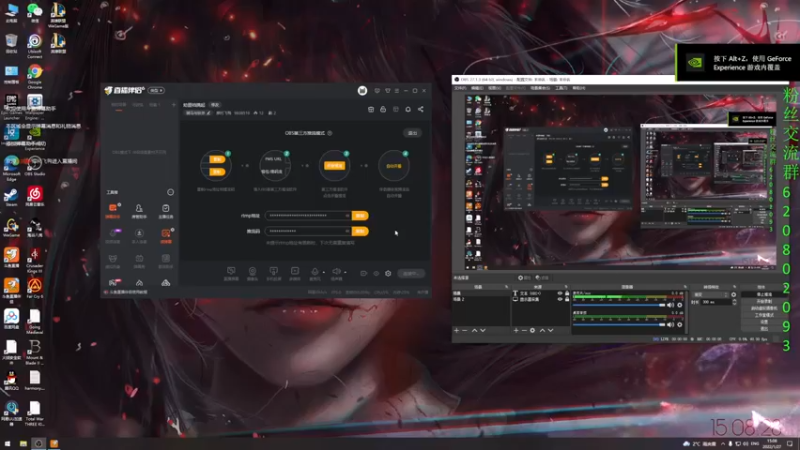Open Google Chrome from the desktop
Image resolution: width=800 pixels, height=450 pixels.
pyautogui.click(x=35, y=76)
